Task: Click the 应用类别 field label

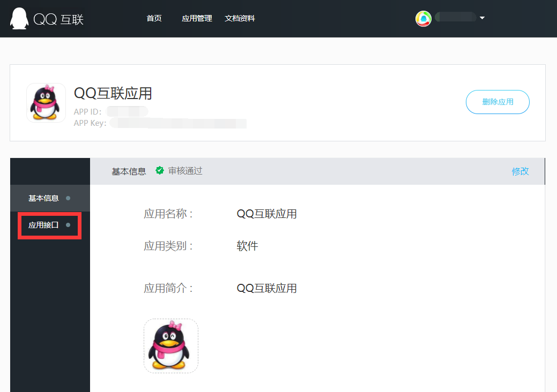Action: pyautogui.click(x=168, y=246)
